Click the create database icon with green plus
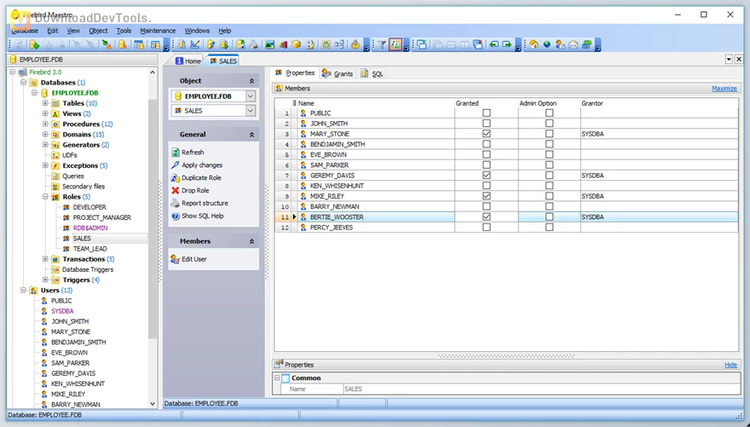The image size is (750, 427). point(34,45)
